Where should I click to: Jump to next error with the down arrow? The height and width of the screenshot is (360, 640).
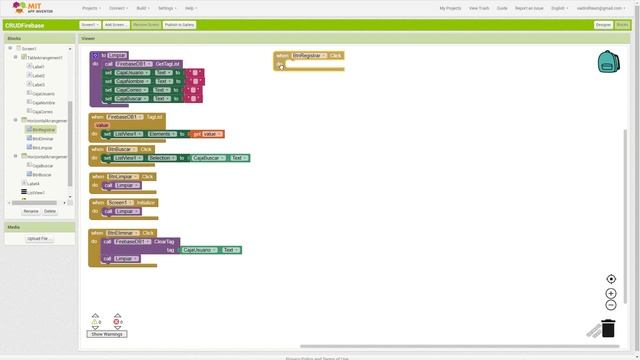click(117, 328)
